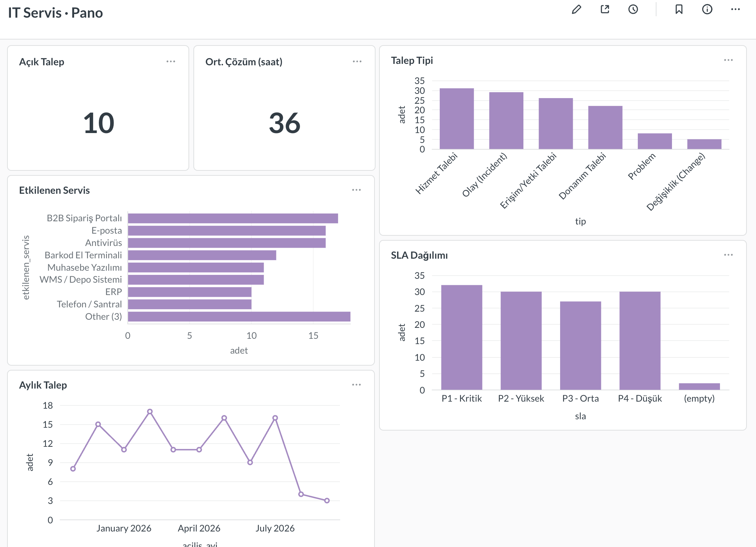Bookmark this dashboard

pyautogui.click(x=679, y=10)
